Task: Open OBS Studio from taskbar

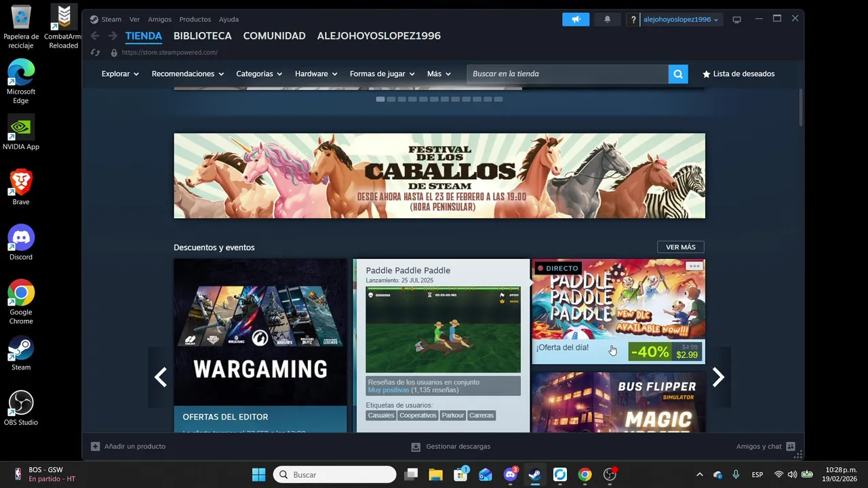Action: point(610,474)
